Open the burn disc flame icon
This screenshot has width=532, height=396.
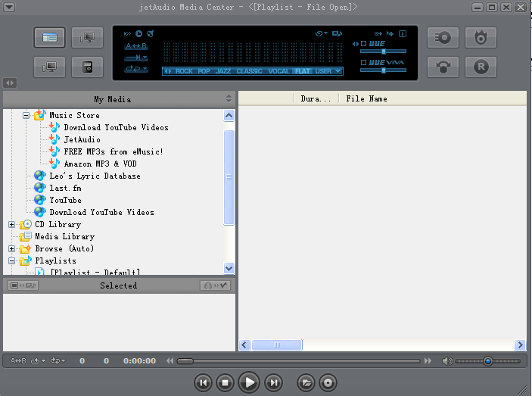[481, 37]
